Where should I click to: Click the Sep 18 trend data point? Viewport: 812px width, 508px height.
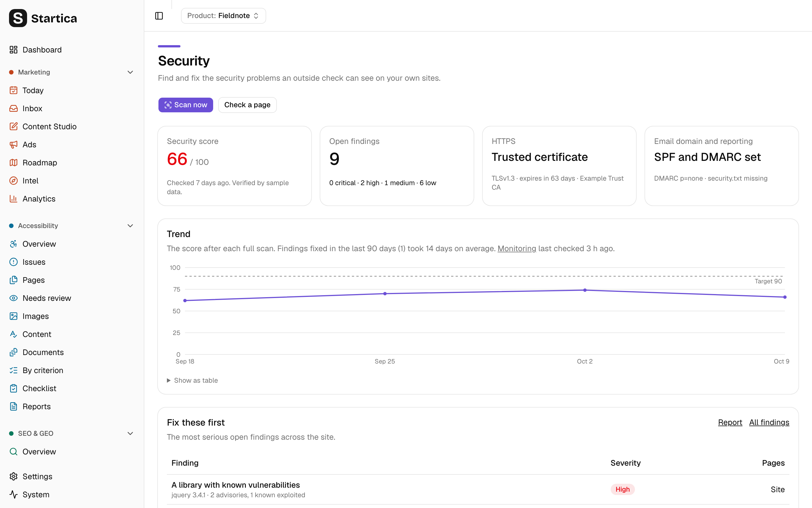(x=185, y=300)
